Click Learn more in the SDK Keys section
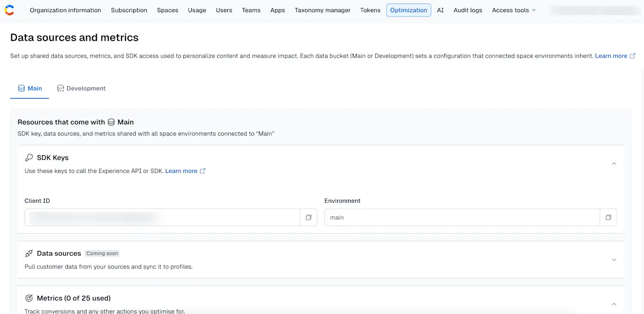Viewport: 644px width, 314px height. pyautogui.click(x=180, y=171)
